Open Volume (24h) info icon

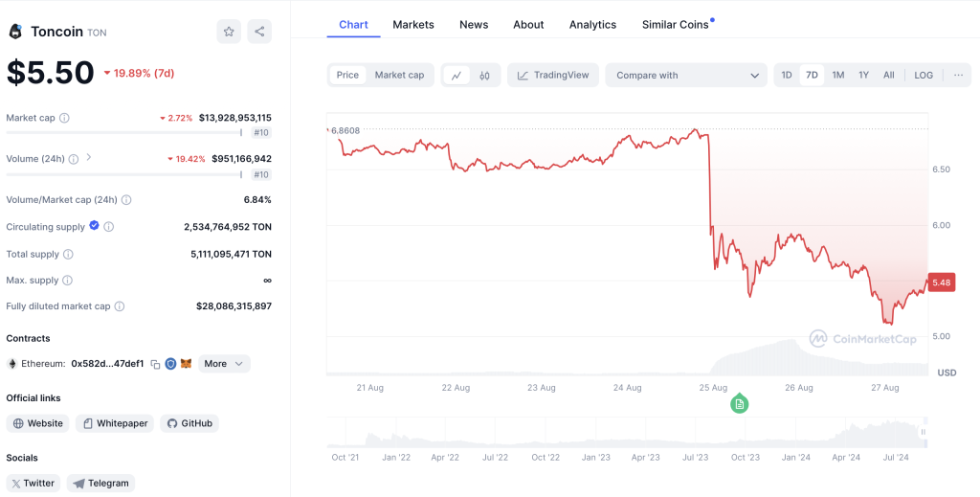click(x=74, y=159)
